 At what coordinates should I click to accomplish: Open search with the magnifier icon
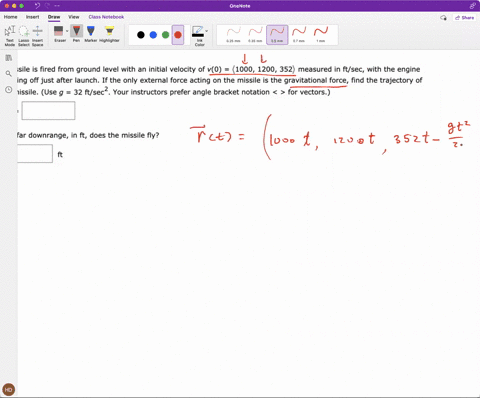[9, 74]
